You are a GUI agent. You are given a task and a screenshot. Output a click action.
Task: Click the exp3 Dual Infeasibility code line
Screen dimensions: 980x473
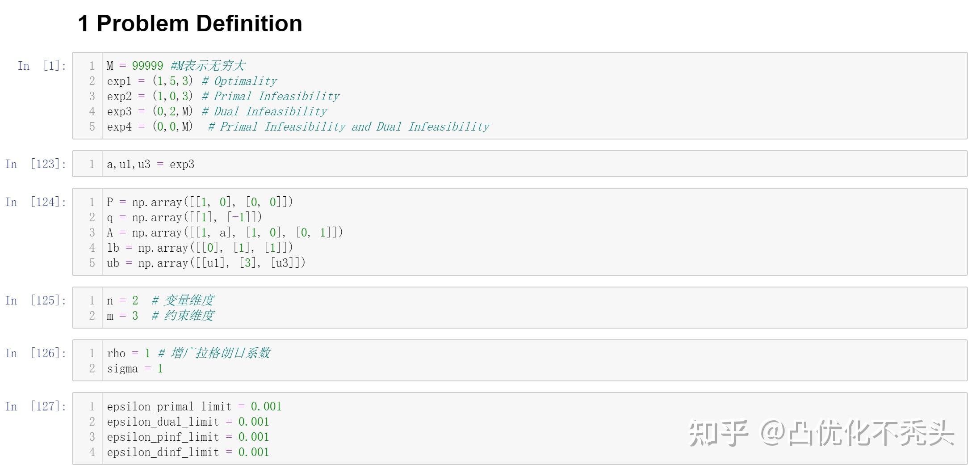[x=217, y=111]
